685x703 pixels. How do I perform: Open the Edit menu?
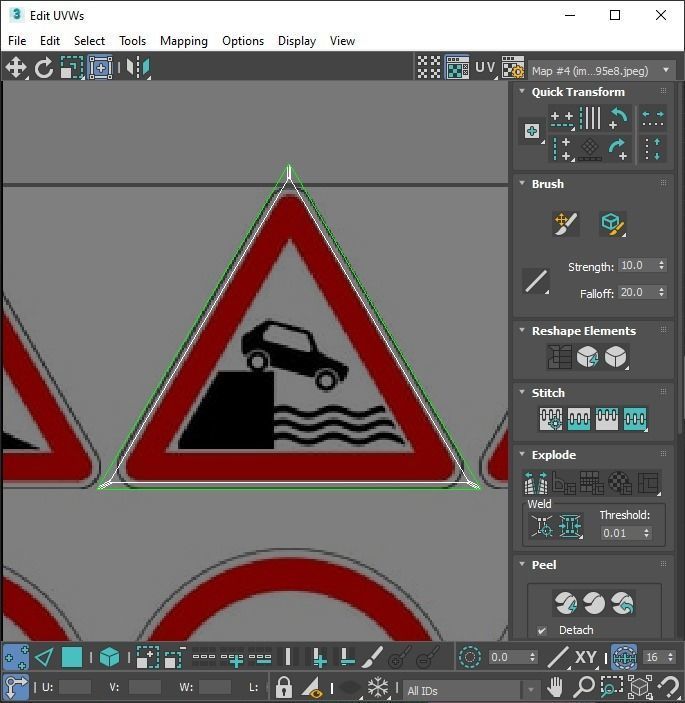pos(50,41)
